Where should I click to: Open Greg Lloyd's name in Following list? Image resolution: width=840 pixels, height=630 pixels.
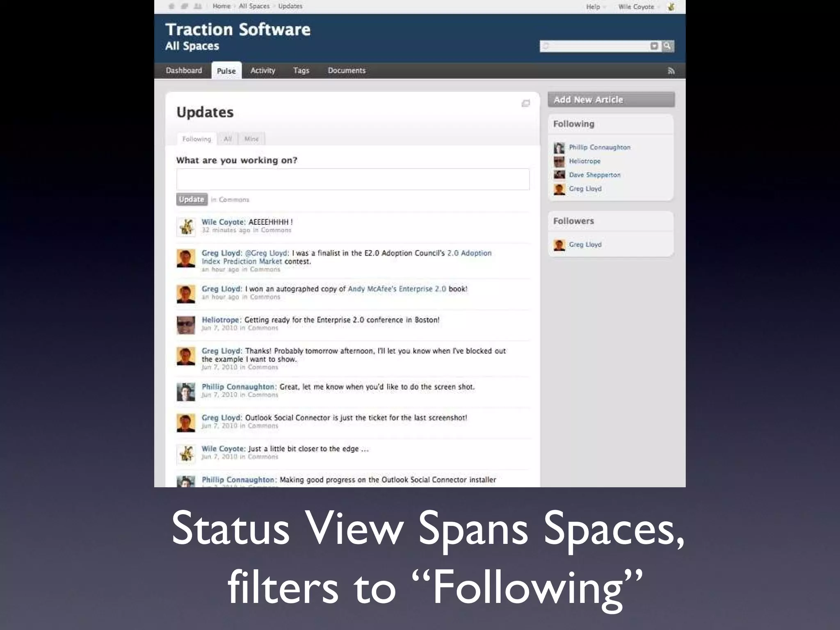click(585, 189)
